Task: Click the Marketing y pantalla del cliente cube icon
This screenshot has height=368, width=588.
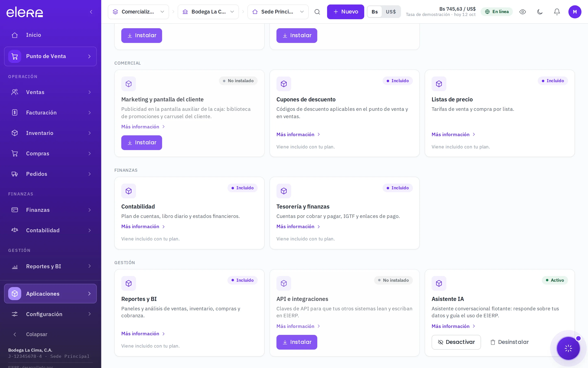Action: [129, 84]
